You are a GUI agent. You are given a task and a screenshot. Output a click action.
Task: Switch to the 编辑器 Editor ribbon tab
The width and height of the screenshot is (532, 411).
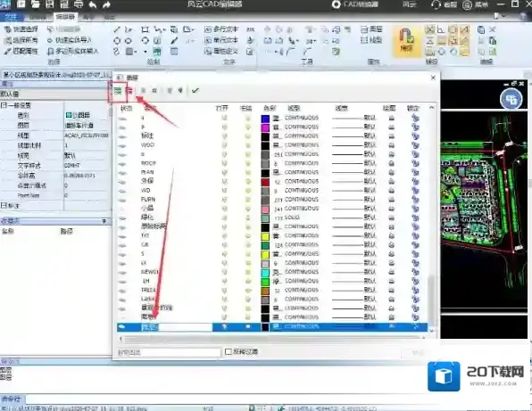[x=65, y=17]
